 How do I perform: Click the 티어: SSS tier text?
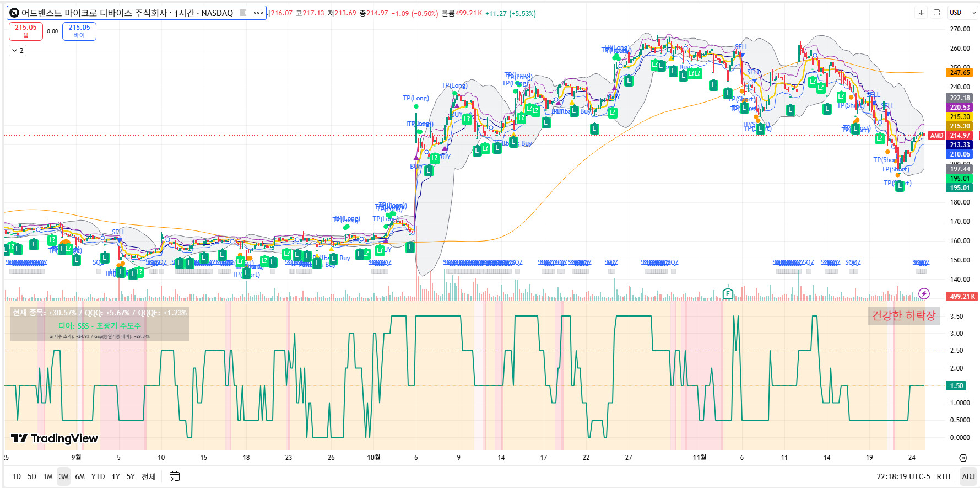coord(100,325)
